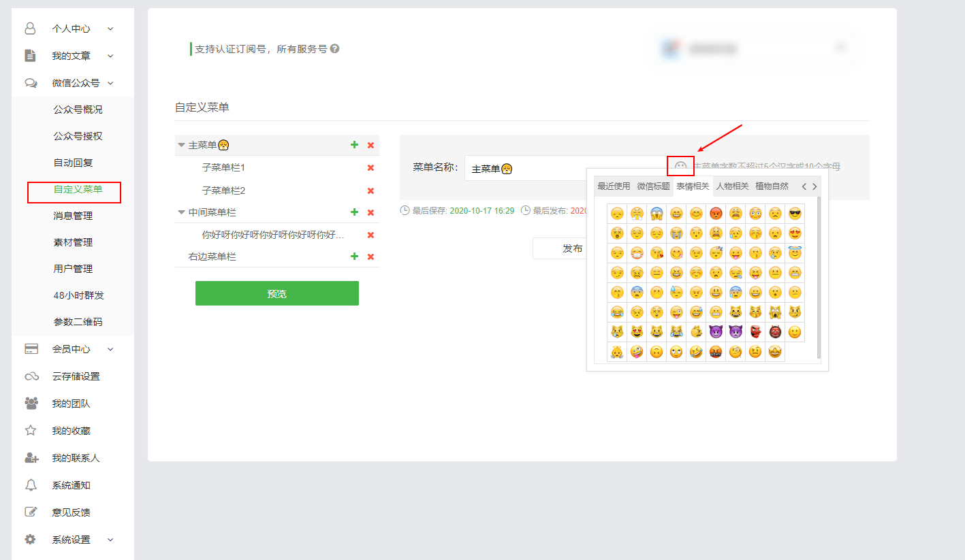The image size is (965, 560).
Task: Pick the sunglasses face emoji
Action: (795, 213)
